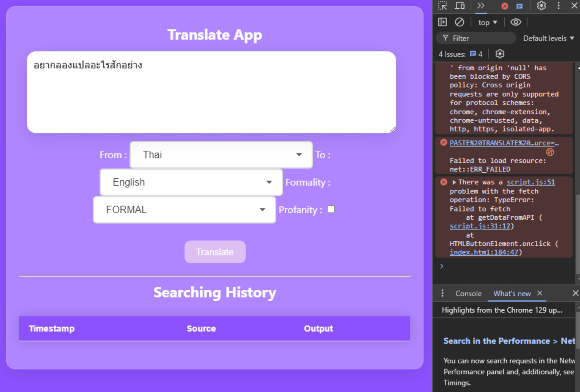This screenshot has width=580, height=392.
Task: Enable the Profanity filter option
Action: click(331, 209)
